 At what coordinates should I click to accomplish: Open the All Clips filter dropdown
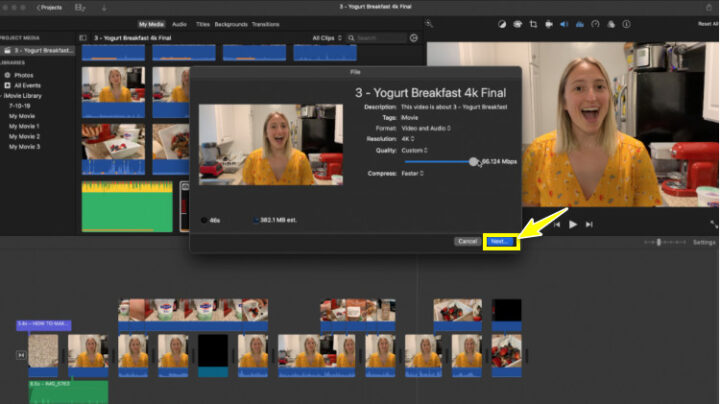click(327, 38)
